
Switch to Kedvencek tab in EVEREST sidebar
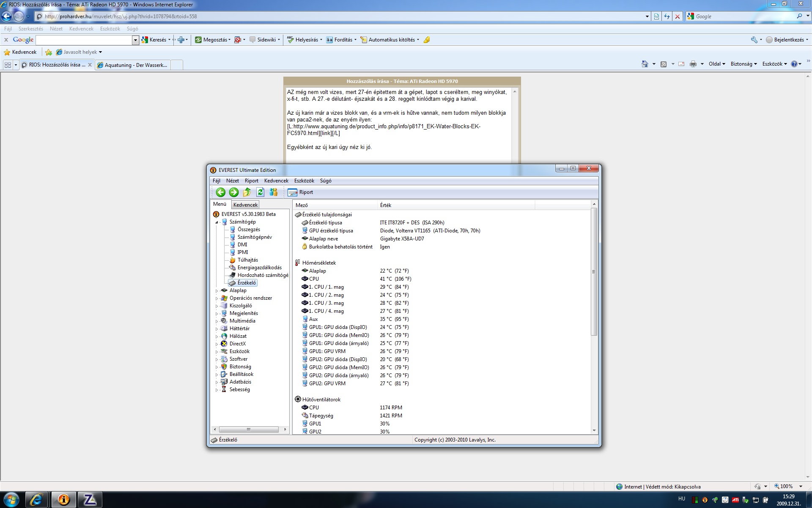pos(245,205)
